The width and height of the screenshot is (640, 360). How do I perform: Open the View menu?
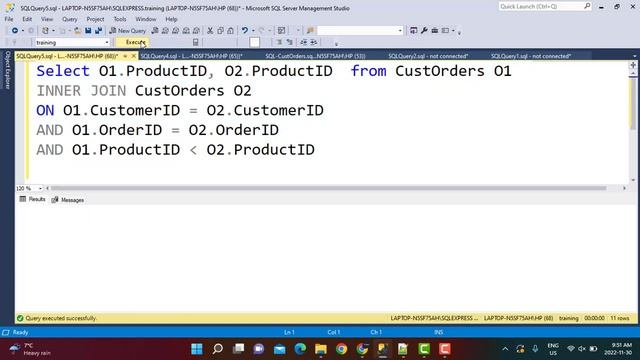pos(47,19)
